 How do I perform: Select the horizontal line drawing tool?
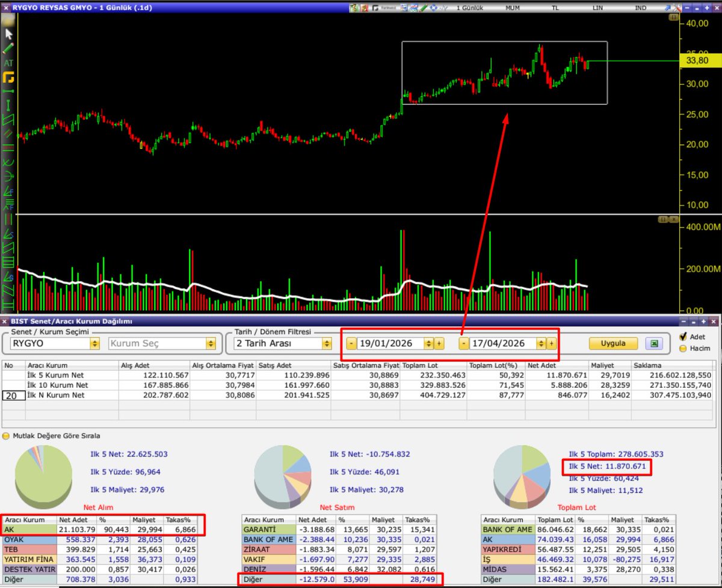[8, 91]
